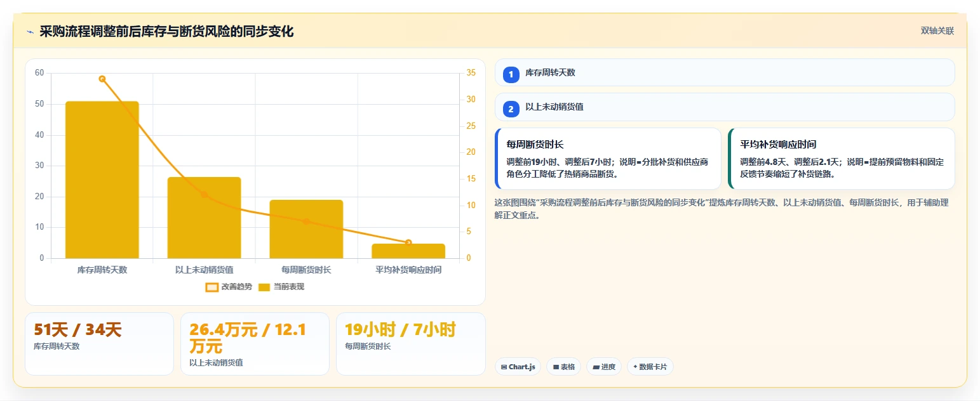This screenshot has width=980, height=401.
Task: Click the icon inside the Chart.js tag
Action: click(504, 367)
